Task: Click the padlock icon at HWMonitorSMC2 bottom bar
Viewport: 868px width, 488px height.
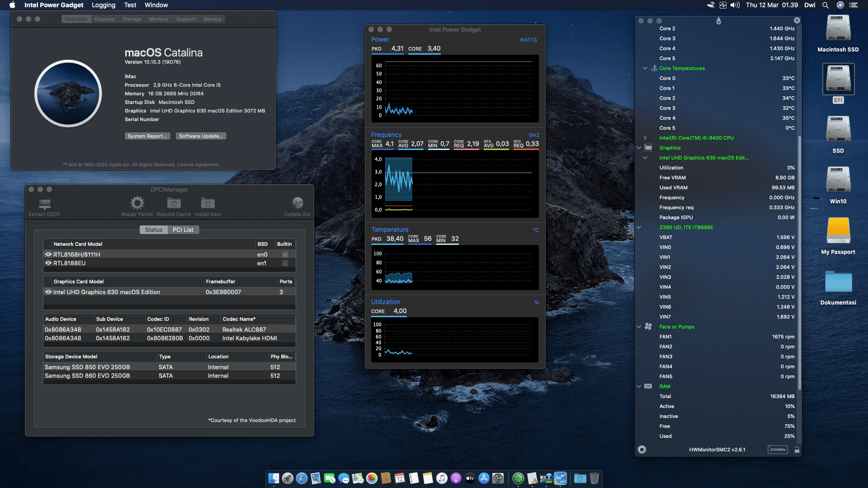Action: [x=797, y=450]
